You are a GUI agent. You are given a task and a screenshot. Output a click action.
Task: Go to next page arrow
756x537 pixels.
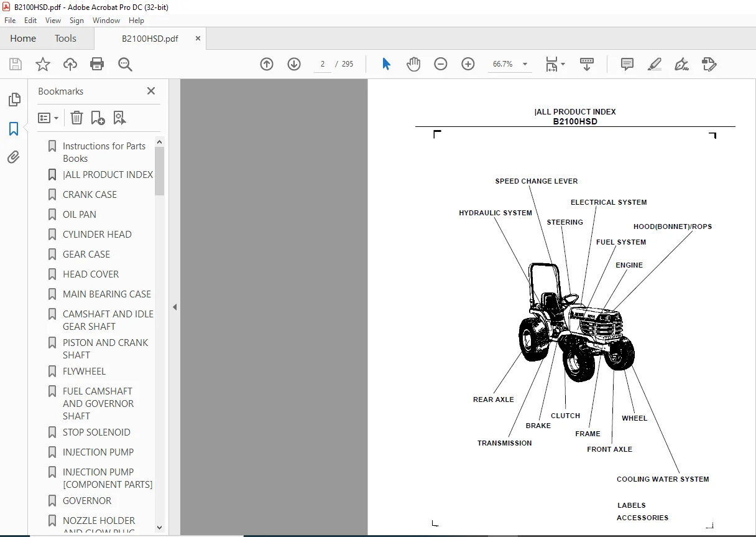tap(294, 64)
